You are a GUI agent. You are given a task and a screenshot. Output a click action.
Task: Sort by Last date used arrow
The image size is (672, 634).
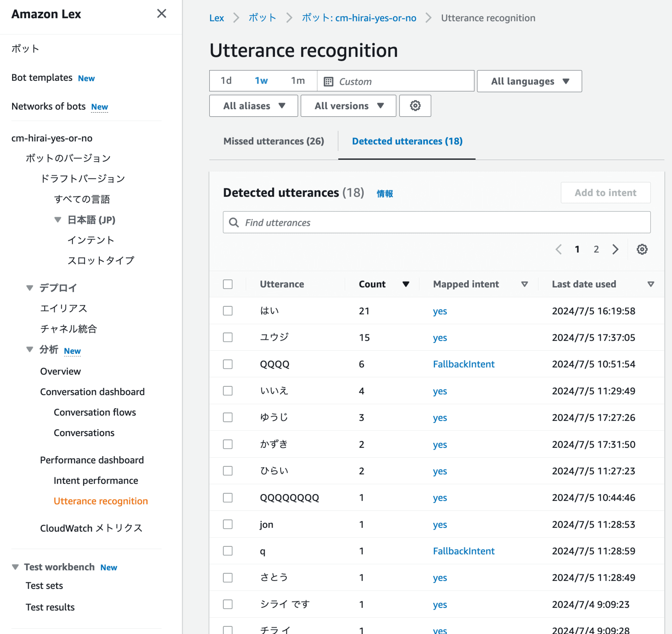[x=651, y=284]
